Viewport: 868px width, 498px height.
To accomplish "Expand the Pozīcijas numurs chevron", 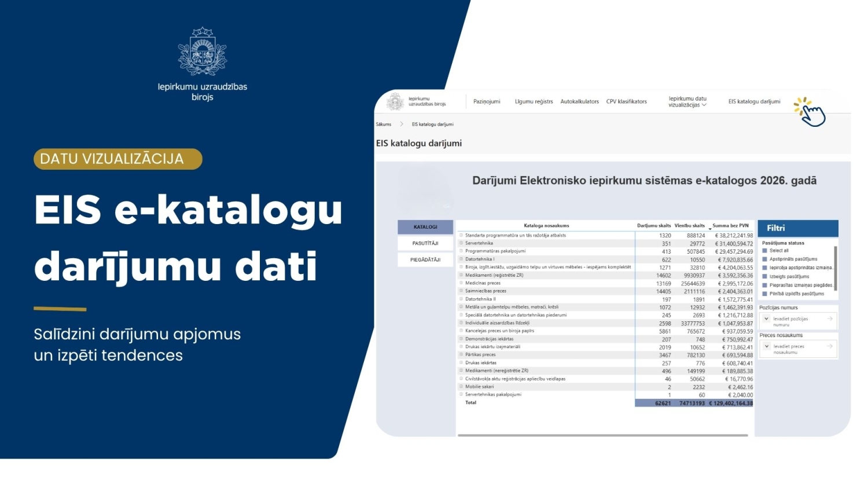I will [767, 318].
